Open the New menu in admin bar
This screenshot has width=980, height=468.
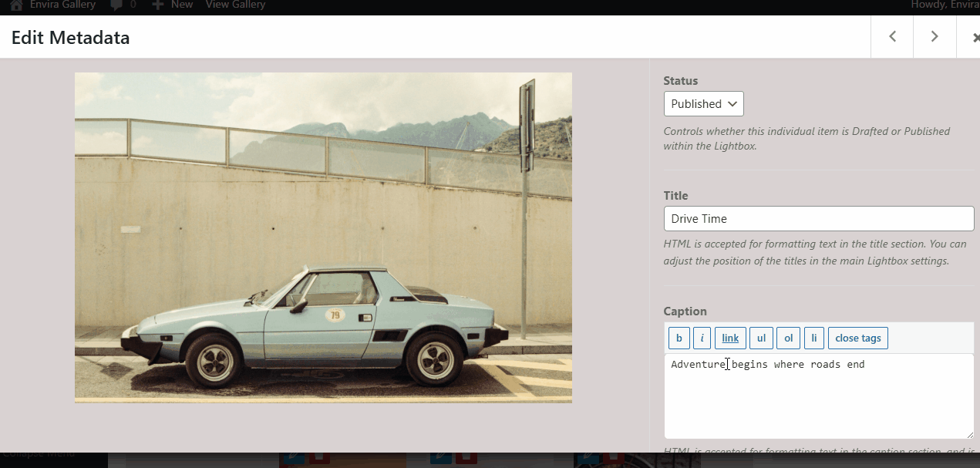(x=173, y=5)
